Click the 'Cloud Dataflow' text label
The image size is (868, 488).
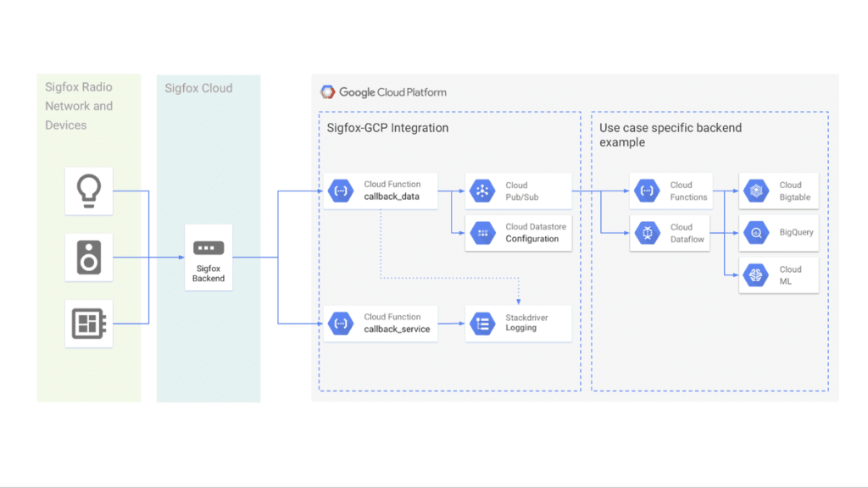click(687, 233)
